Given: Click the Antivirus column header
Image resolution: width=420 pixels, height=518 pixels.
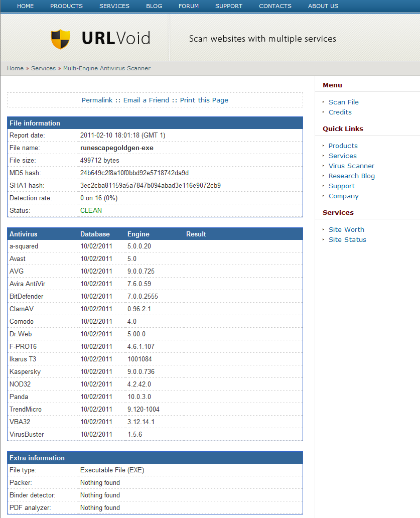Looking at the screenshot, I should pos(24,234).
